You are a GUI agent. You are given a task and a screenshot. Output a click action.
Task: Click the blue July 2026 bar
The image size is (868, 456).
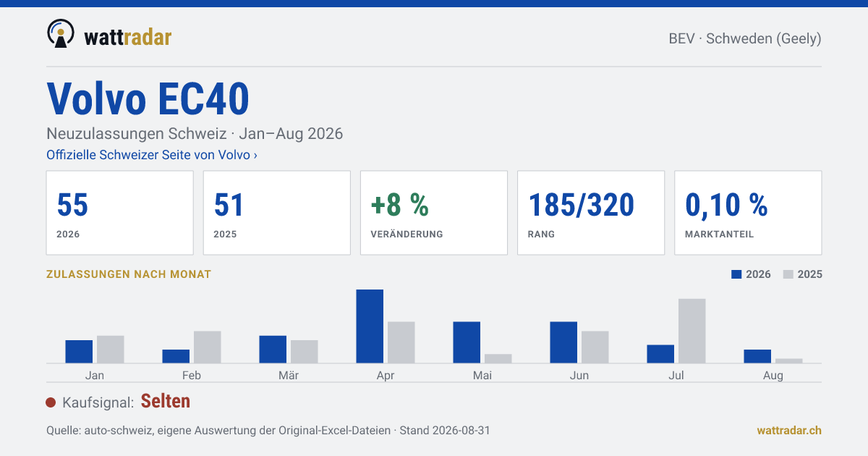(660, 354)
